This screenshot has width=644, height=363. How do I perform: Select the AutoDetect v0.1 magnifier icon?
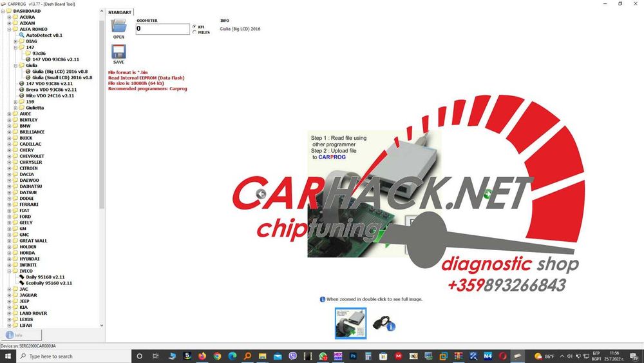pyautogui.click(x=22, y=35)
